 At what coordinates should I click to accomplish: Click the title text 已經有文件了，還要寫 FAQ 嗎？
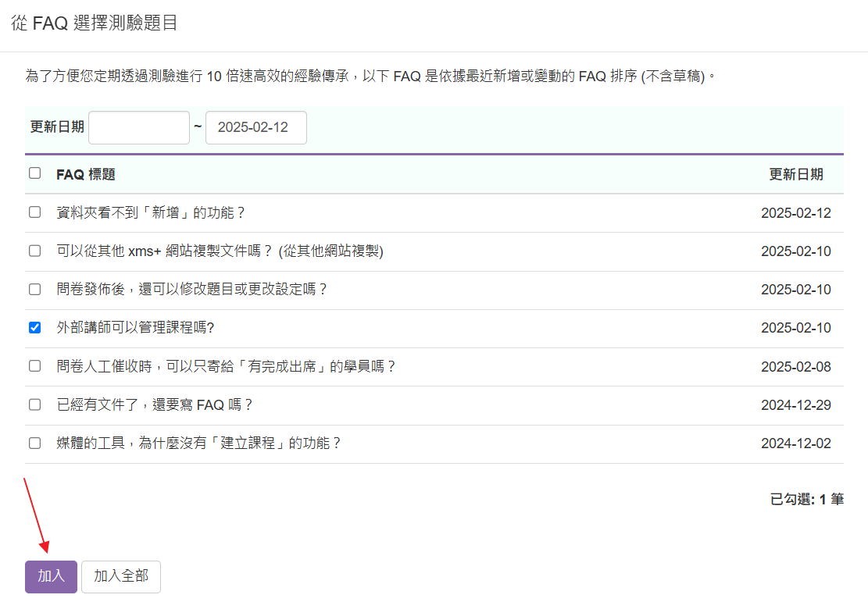tap(155, 404)
